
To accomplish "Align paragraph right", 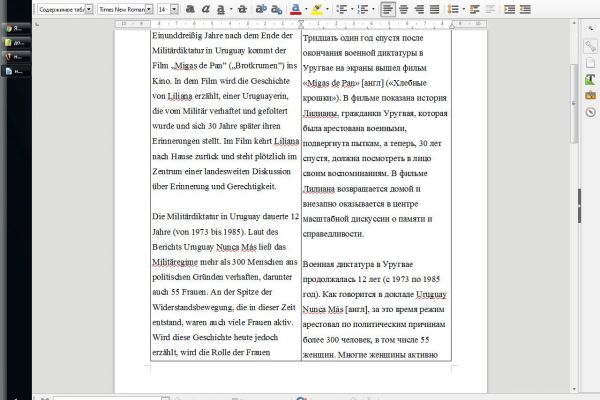I will (x=419, y=9).
